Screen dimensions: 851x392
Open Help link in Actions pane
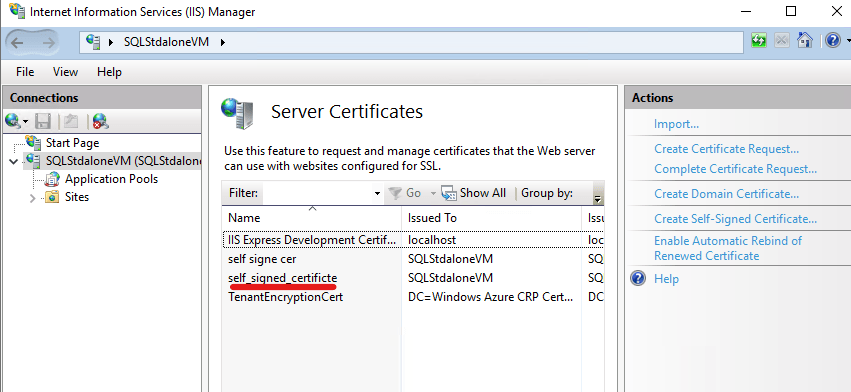point(666,279)
